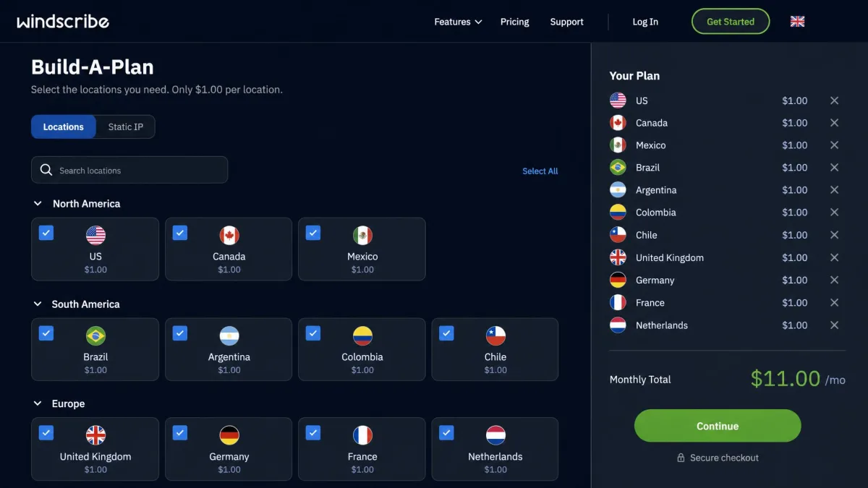Click the Select All link
The image size is (868, 488).
(x=540, y=171)
